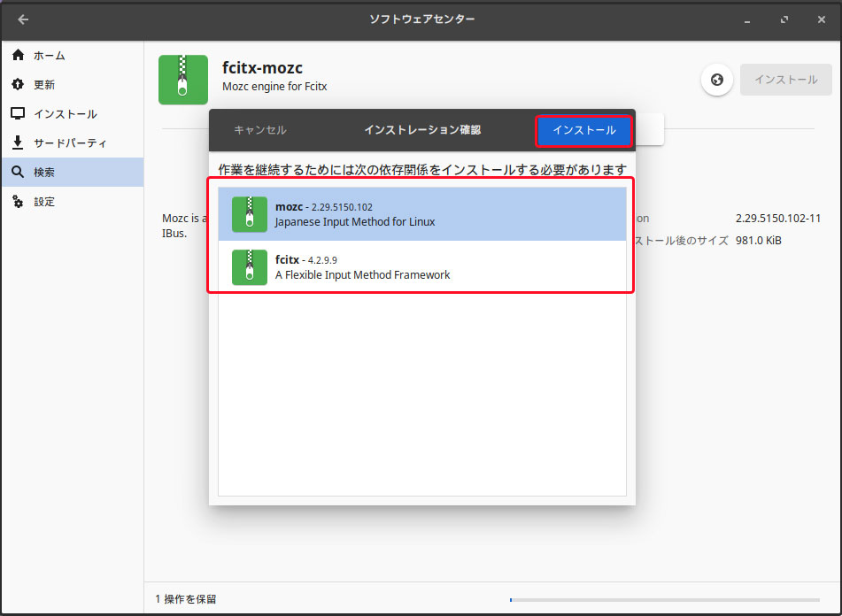Click the home icon in sidebar
Viewport: 842px width, 616px height.
18,56
